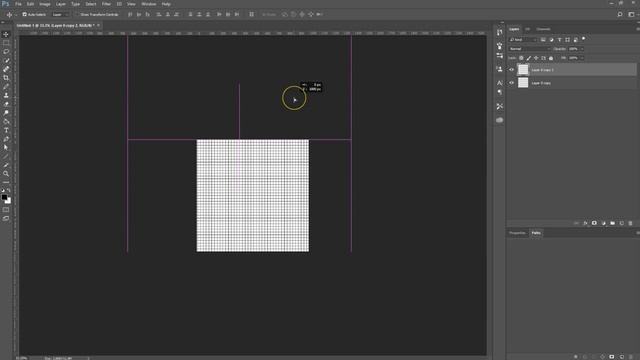This screenshot has width=640, height=360.
Task: Open Fill slider dropdown arrow
Action: pos(582,58)
